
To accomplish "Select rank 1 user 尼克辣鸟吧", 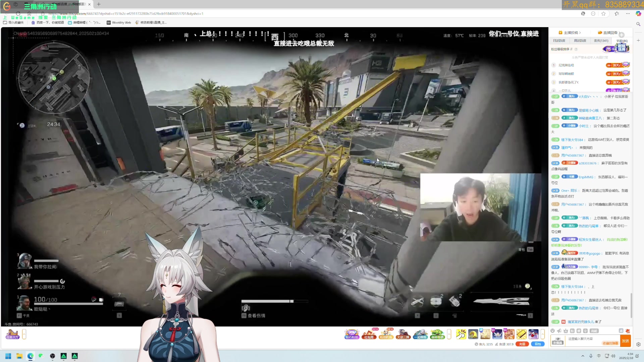I will pyautogui.click(x=566, y=65).
